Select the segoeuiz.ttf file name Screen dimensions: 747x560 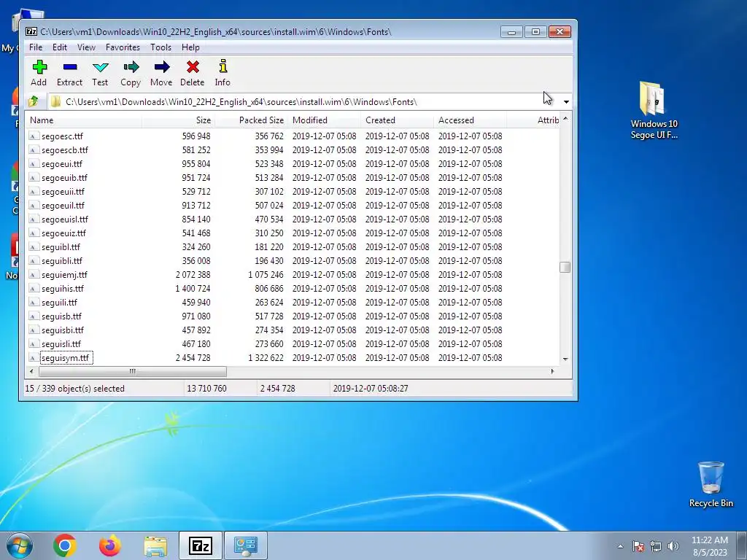pyautogui.click(x=64, y=233)
